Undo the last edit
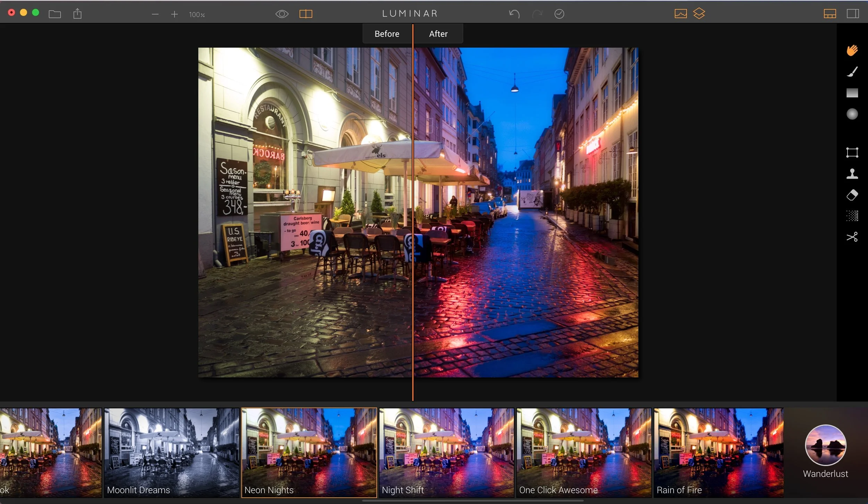 coord(514,14)
